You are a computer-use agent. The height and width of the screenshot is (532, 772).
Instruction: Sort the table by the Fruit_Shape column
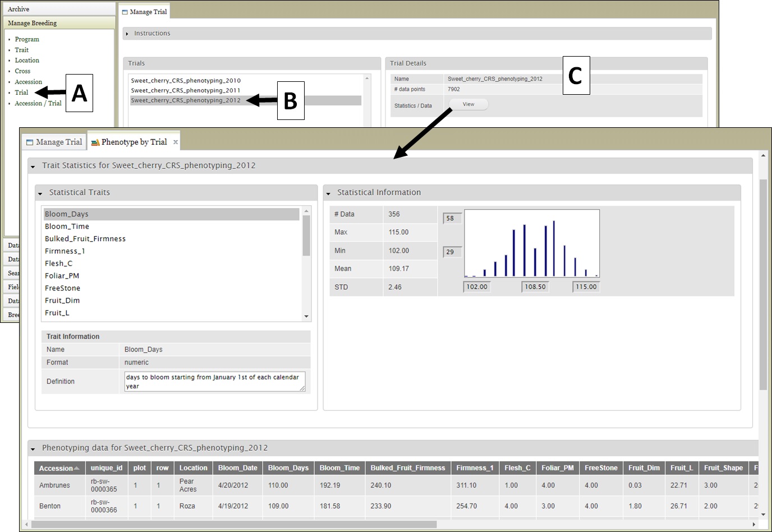click(x=724, y=468)
